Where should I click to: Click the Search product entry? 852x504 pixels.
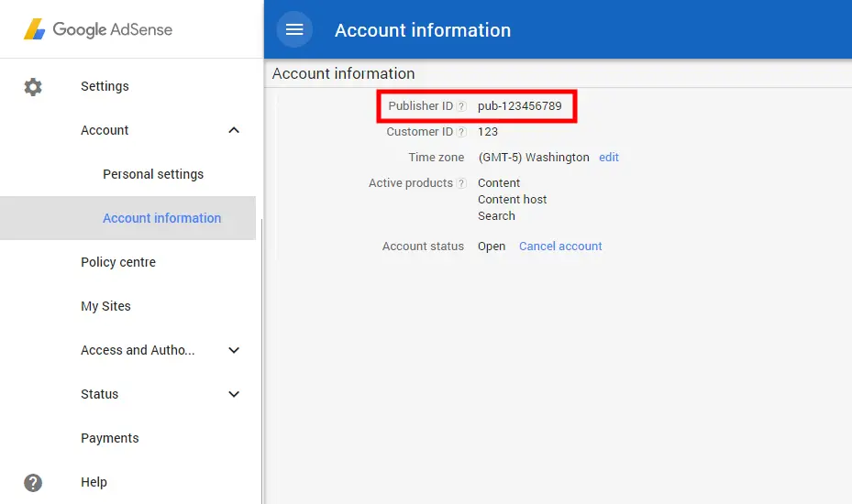click(496, 216)
